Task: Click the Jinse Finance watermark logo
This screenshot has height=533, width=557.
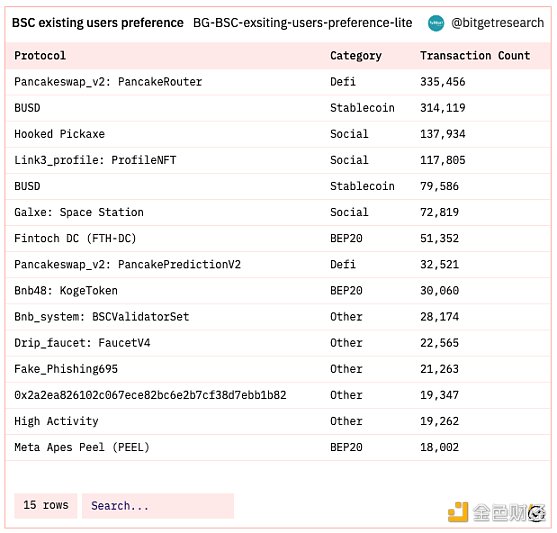Action: coord(497,512)
